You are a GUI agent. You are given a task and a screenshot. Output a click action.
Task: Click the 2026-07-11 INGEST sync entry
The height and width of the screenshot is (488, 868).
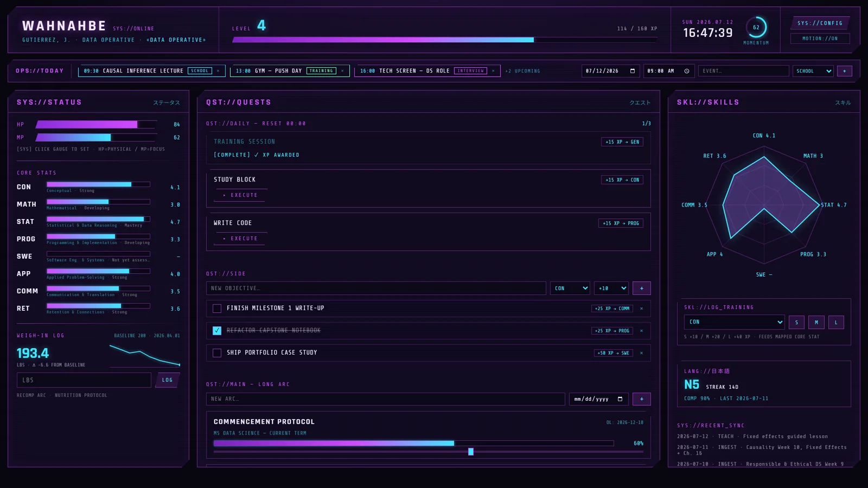(762, 450)
